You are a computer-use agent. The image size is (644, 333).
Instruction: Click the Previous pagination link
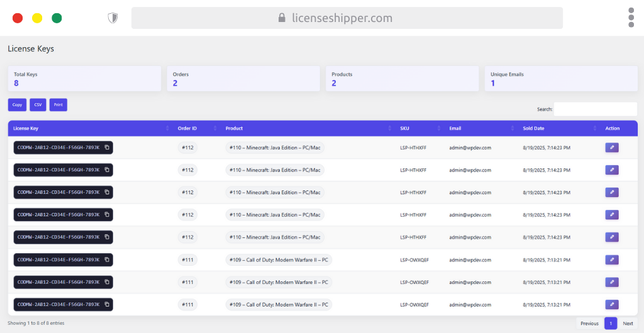coord(589,324)
